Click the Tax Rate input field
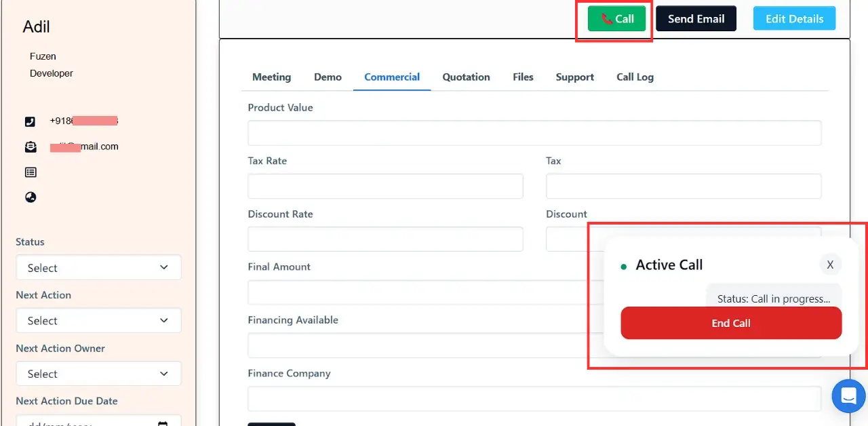 pyautogui.click(x=385, y=186)
